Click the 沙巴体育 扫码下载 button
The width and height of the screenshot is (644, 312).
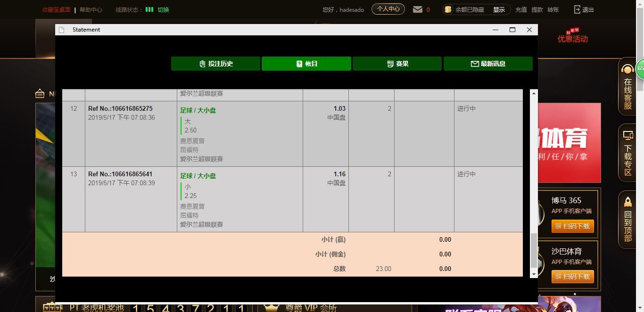tap(572, 277)
